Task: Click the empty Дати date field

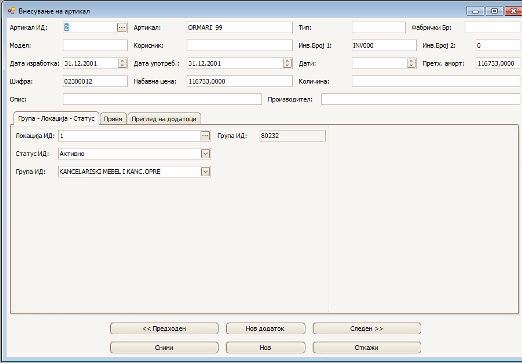Action: (380, 63)
